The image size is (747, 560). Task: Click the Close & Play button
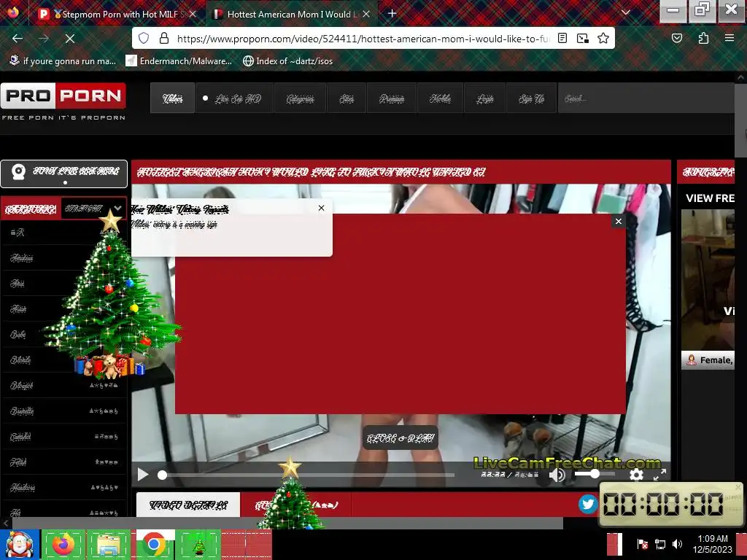400,437
